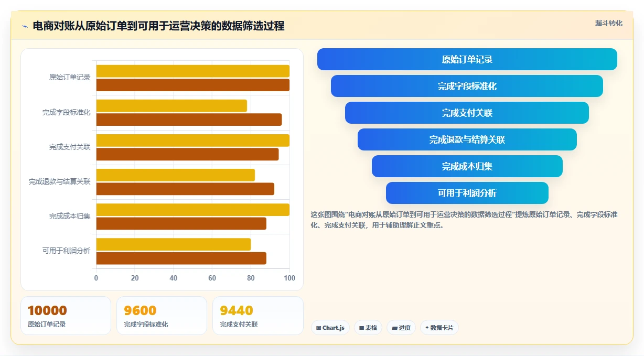
Task: Select the 完成支付关联 funnel stage
Action: click(467, 113)
